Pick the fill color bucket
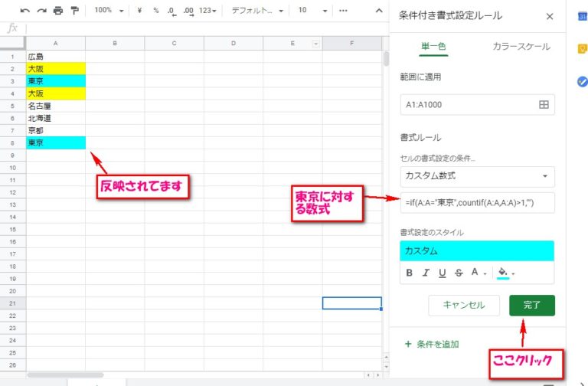 tap(503, 273)
